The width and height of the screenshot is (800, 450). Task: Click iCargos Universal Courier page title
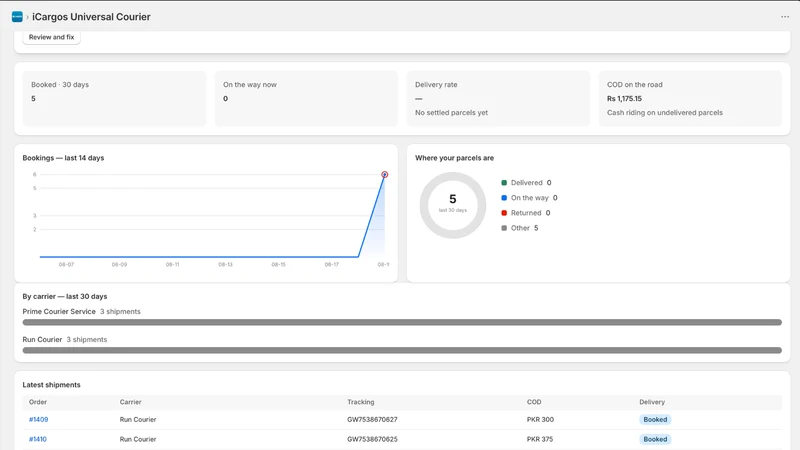91,17
